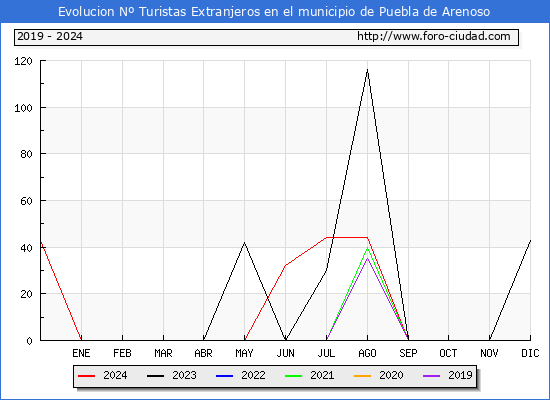Click the 100 y-axis value
The width and height of the screenshot is (550, 400).
(23, 108)
